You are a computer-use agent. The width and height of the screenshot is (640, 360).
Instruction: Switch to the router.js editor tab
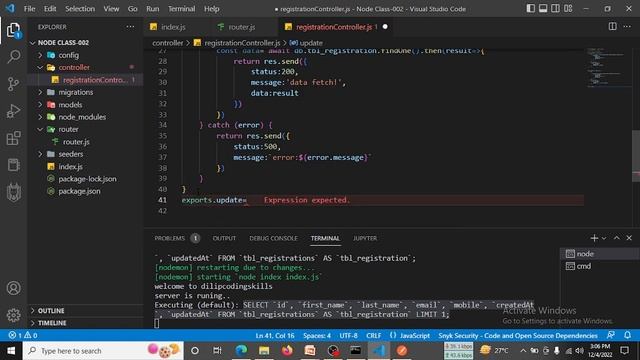[242, 27]
